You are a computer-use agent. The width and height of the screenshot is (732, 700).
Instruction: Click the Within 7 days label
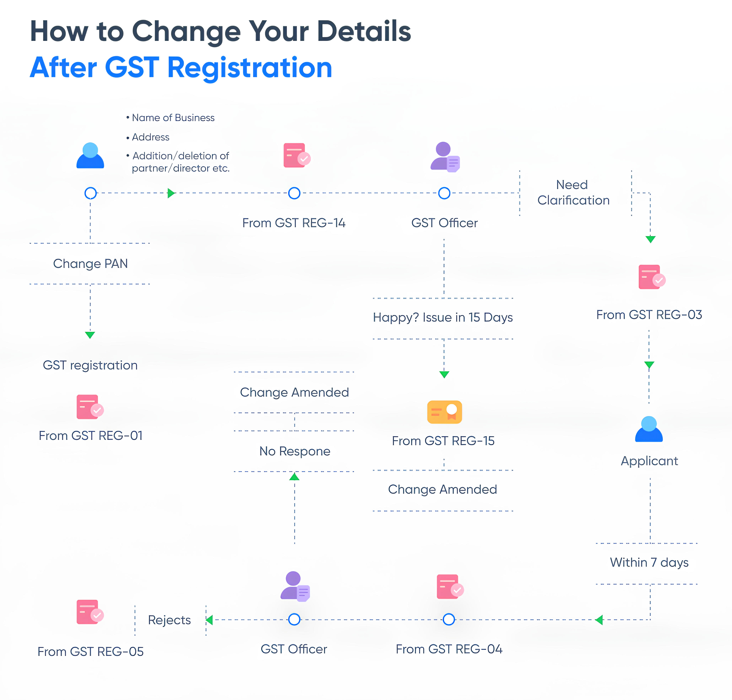649,562
